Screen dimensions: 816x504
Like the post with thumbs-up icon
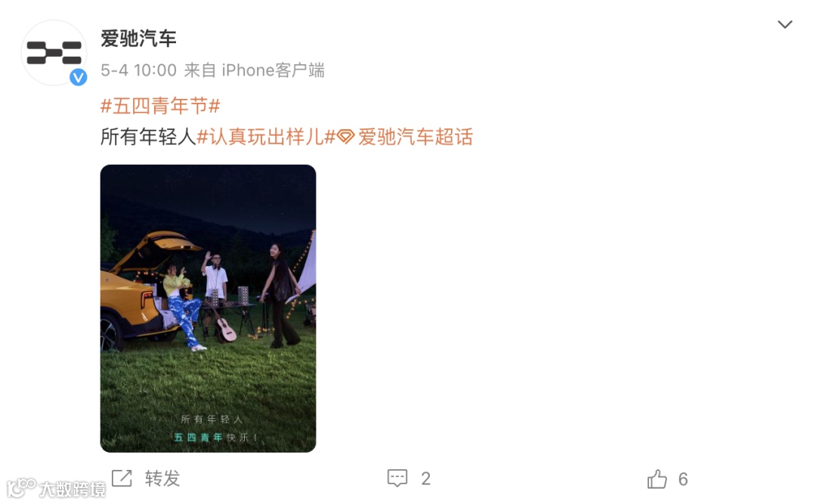657,478
